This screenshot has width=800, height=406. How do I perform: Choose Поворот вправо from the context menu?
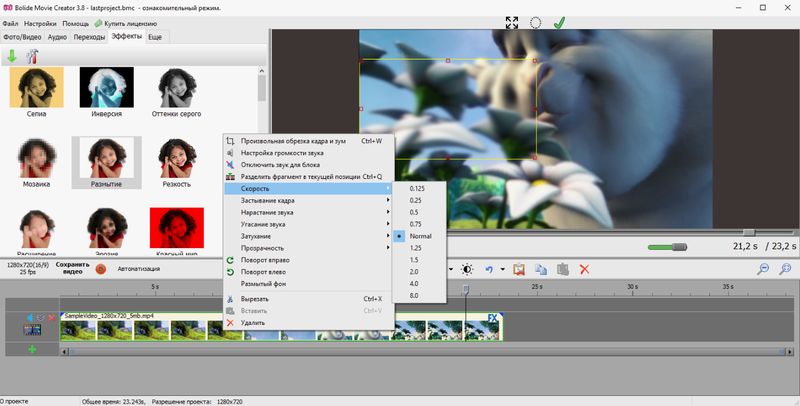pyautogui.click(x=264, y=260)
